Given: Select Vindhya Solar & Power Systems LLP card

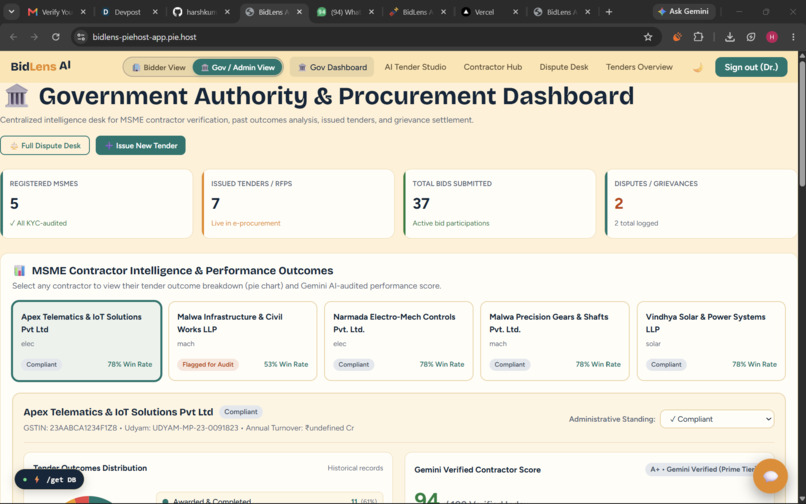Looking at the screenshot, I should click(711, 341).
